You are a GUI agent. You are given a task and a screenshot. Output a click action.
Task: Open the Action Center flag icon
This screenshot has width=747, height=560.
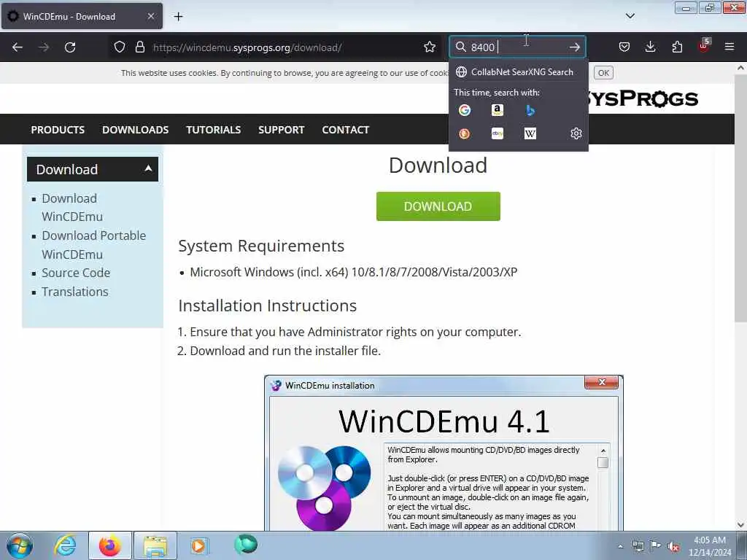click(x=656, y=546)
